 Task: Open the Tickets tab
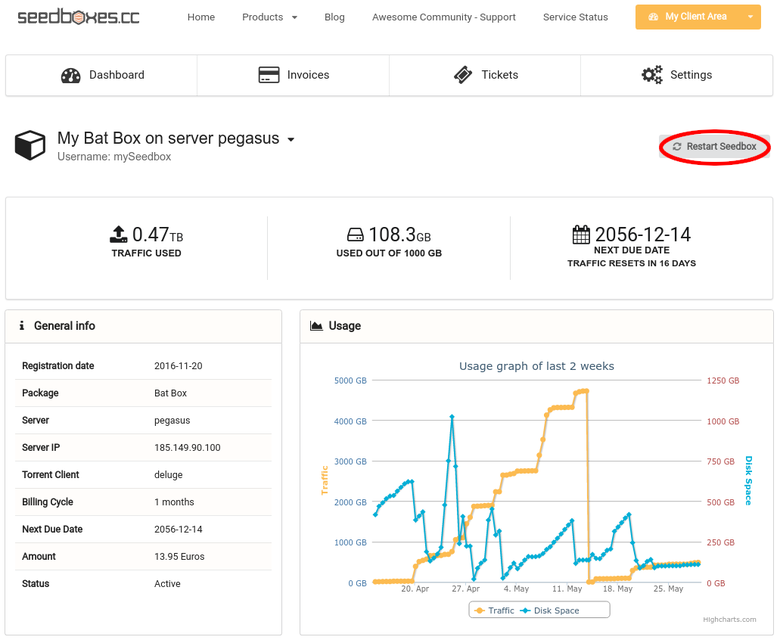pyautogui.click(x=485, y=75)
